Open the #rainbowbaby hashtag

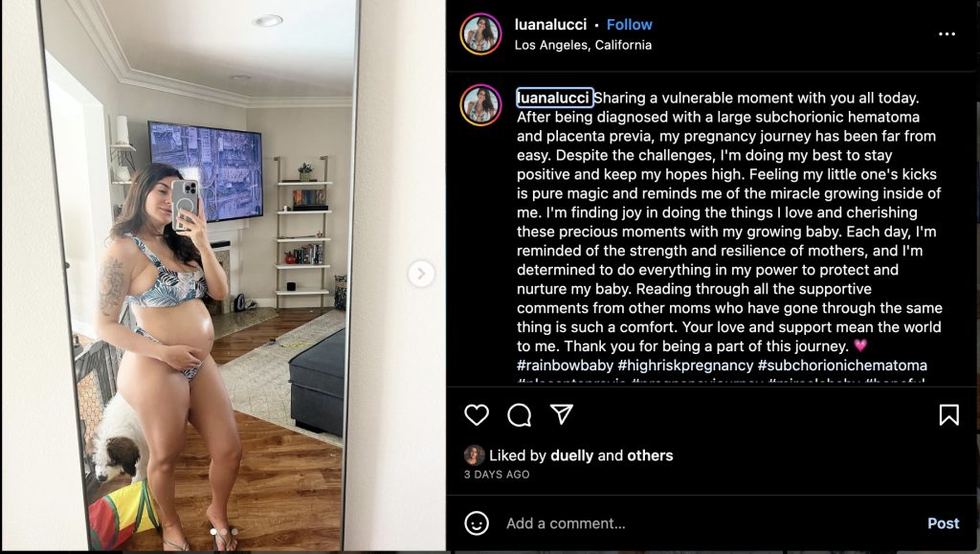(565, 366)
